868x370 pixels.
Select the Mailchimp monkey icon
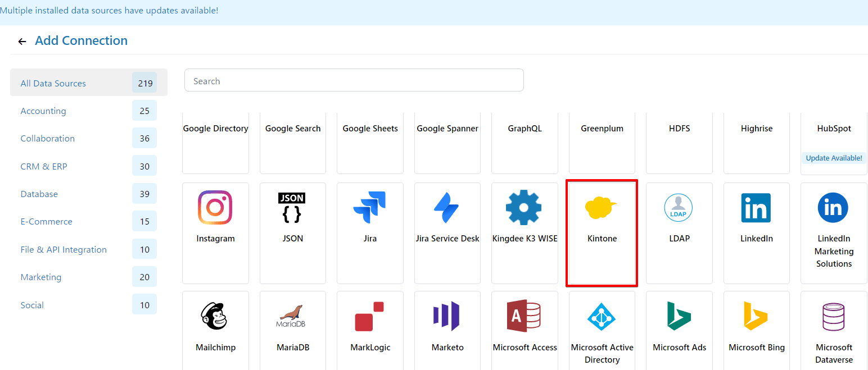point(214,316)
